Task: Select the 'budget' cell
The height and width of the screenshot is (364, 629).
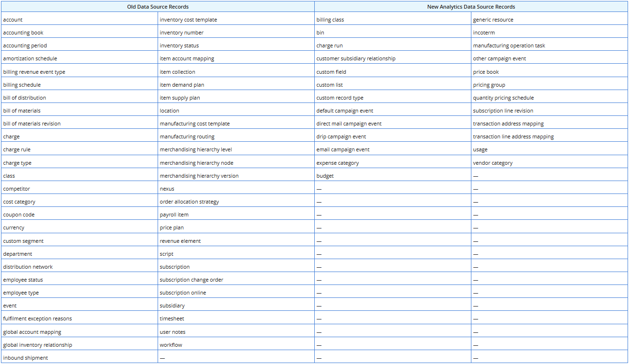Action: pyautogui.click(x=325, y=176)
